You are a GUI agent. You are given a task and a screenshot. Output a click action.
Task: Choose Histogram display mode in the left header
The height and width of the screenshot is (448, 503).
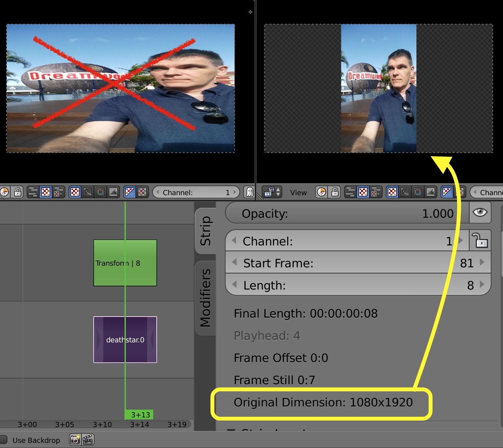pos(113,192)
